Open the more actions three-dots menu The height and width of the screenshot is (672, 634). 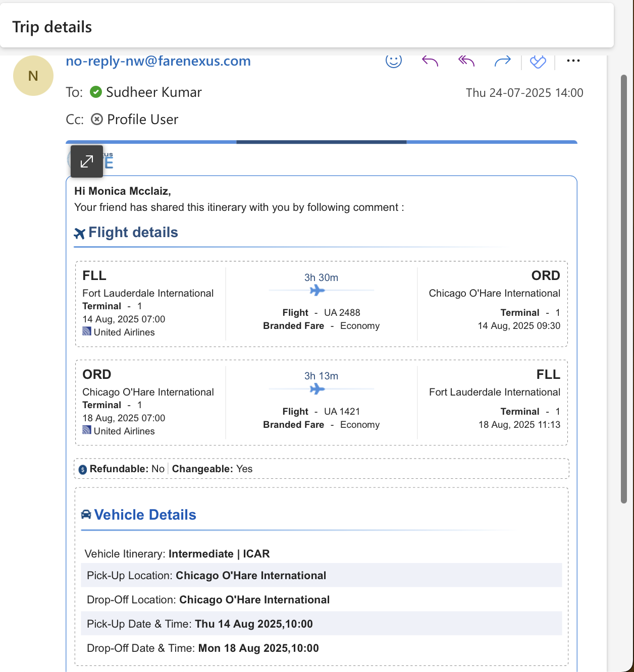(x=573, y=61)
